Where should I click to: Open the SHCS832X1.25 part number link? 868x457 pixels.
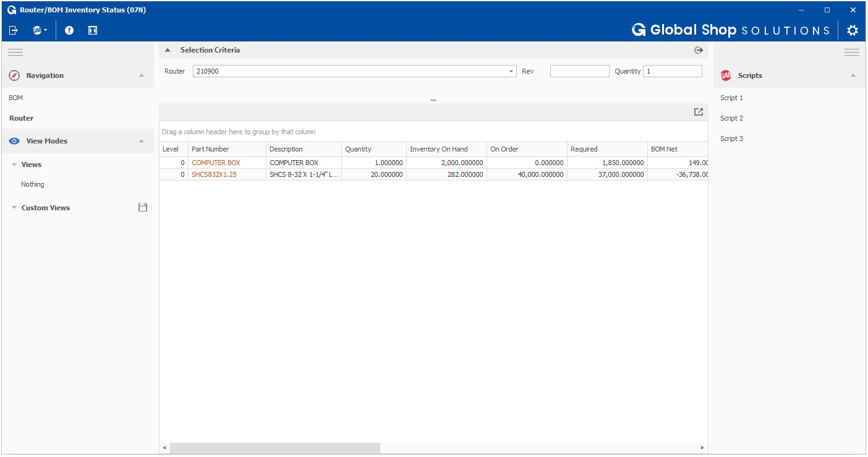(x=214, y=174)
